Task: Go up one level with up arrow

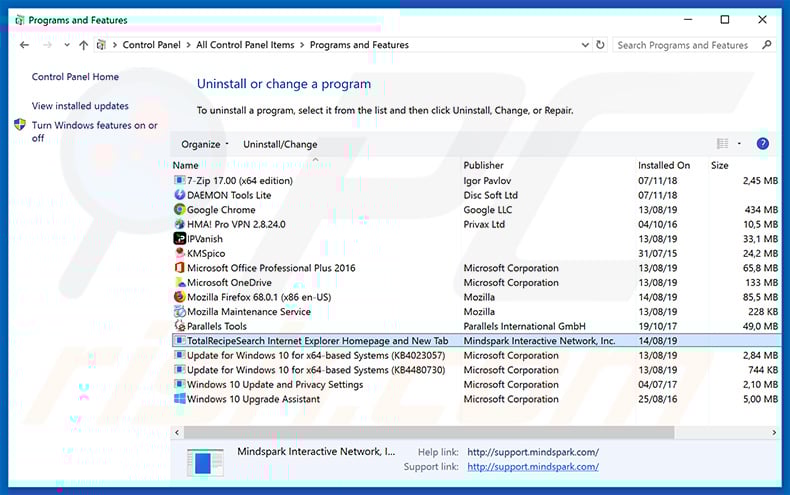Action: pyautogui.click(x=84, y=45)
